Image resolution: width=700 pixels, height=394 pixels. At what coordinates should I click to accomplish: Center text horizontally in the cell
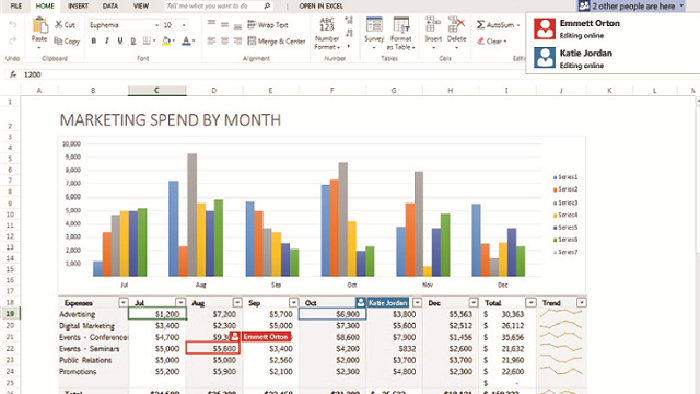pos(225,41)
